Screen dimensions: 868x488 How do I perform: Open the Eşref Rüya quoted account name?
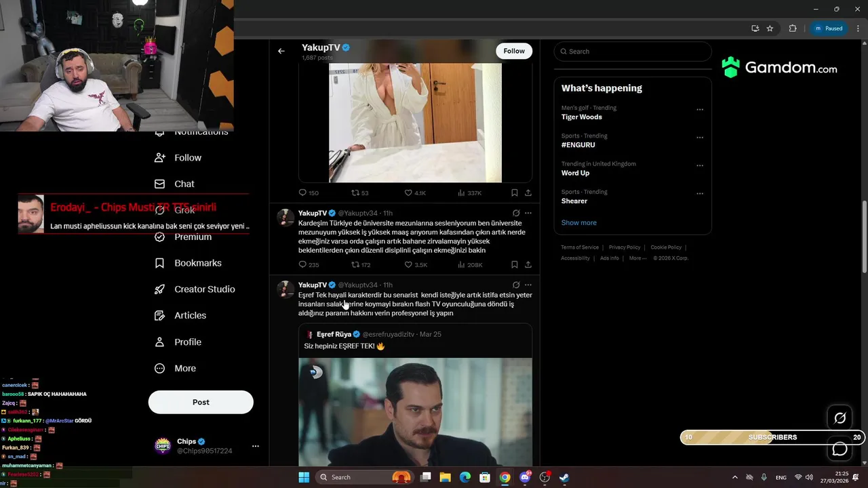coord(334,334)
